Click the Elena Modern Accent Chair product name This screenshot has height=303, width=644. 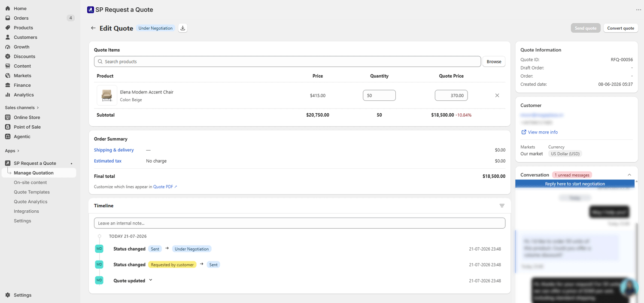coord(146,92)
